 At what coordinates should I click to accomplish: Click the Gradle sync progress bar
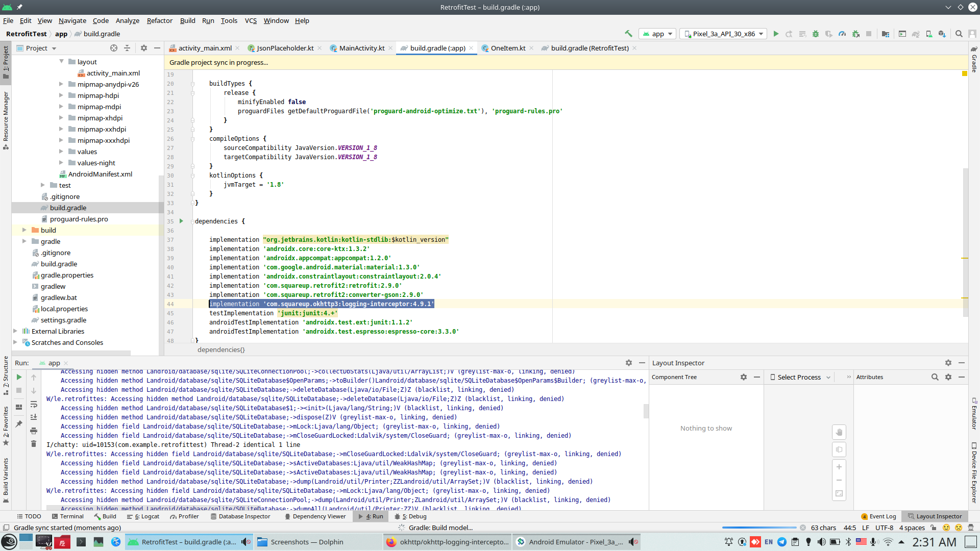759,528
